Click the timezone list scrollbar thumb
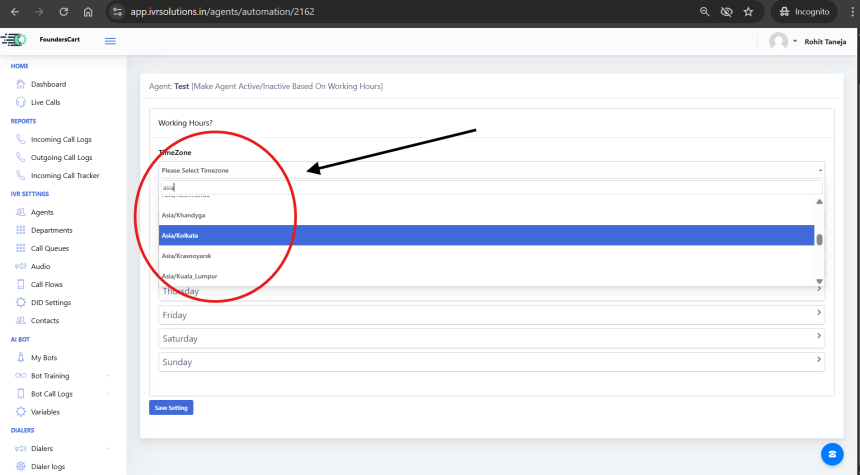The width and height of the screenshot is (860, 475). [820, 239]
